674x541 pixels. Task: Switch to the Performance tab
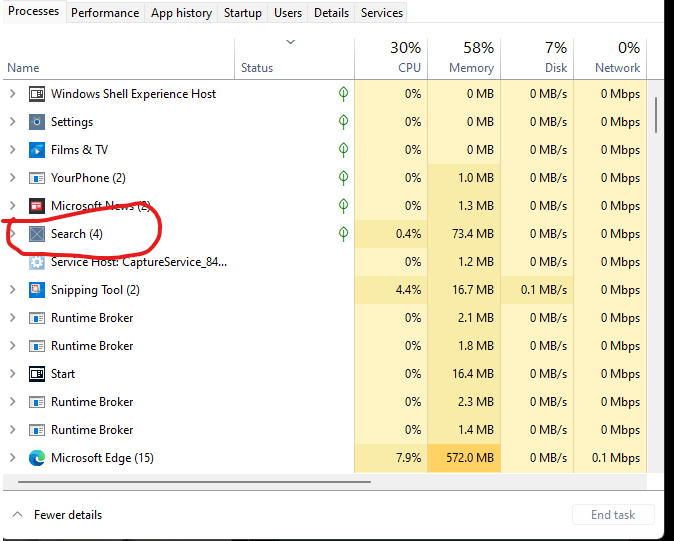105,13
